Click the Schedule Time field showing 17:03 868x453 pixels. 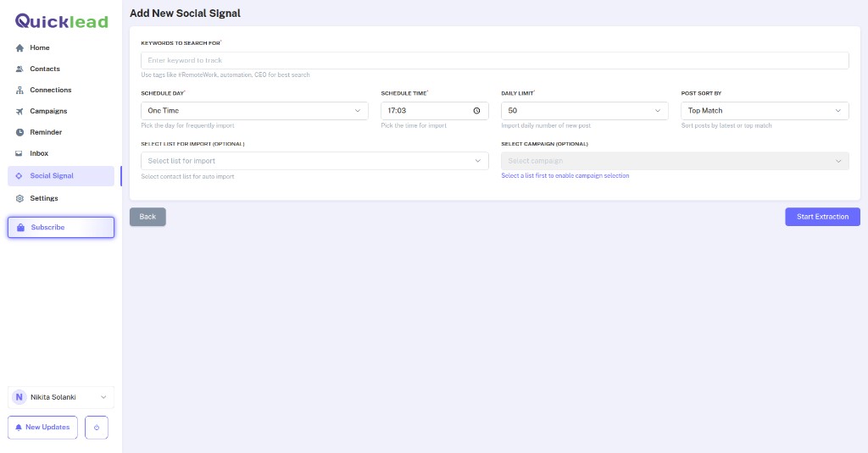point(435,111)
